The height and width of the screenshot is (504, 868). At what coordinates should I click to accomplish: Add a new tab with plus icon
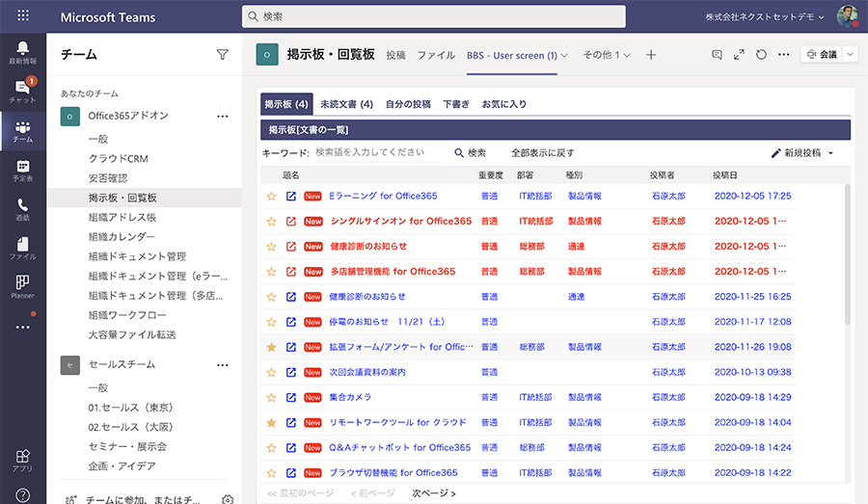point(651,55)
